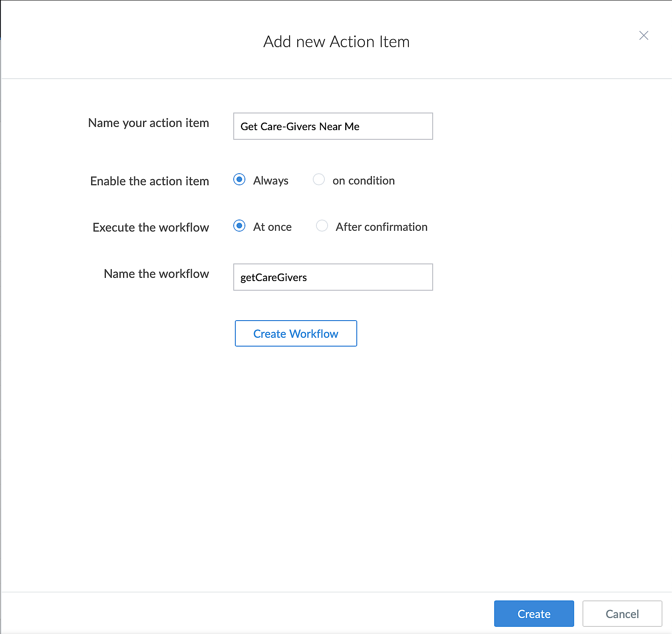
Task: Close the Add new Action Item dialog
Action: click(644, 36)
